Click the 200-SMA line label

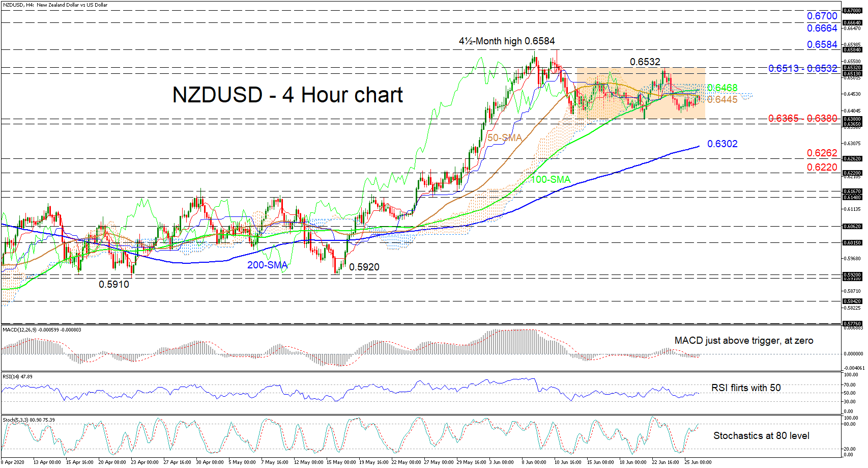point(267,265)
